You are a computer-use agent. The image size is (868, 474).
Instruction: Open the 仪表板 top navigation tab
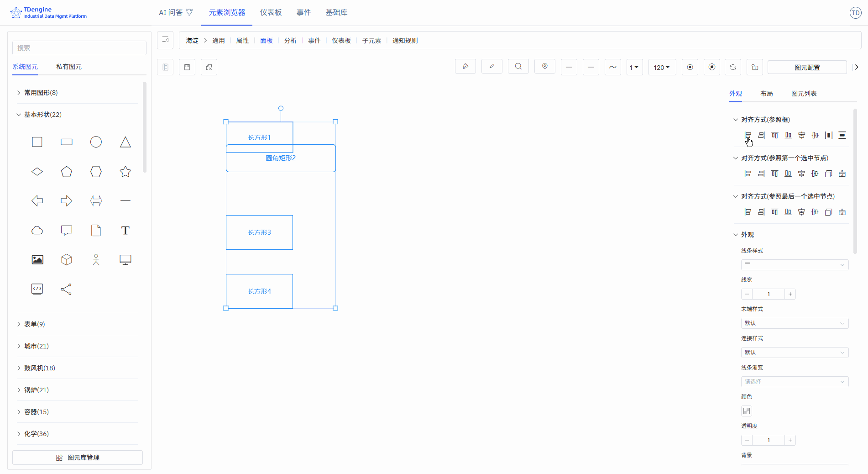coord(271,12)
